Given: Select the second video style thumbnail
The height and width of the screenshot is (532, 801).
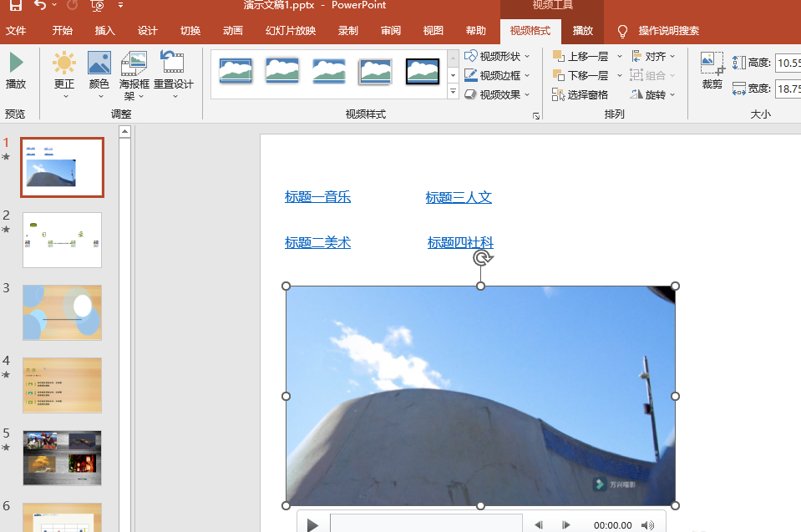Looking at the screenshot, I should pos(282,71).
